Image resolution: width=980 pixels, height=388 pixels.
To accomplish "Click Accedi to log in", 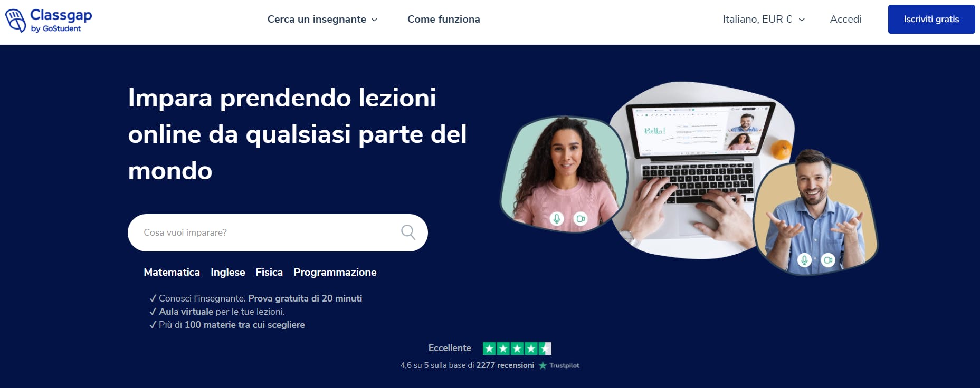I will tap(845, 20).
